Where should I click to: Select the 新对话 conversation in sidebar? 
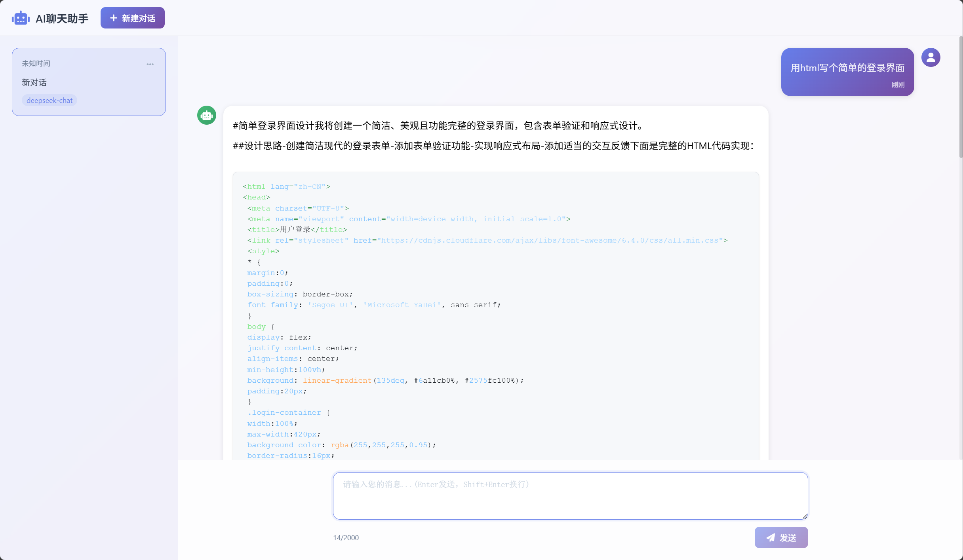[34, 82]
